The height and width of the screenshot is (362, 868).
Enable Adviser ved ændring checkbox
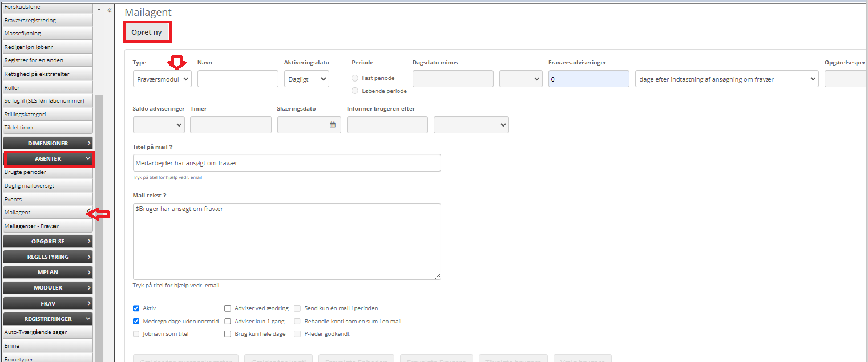pos(228,308)
